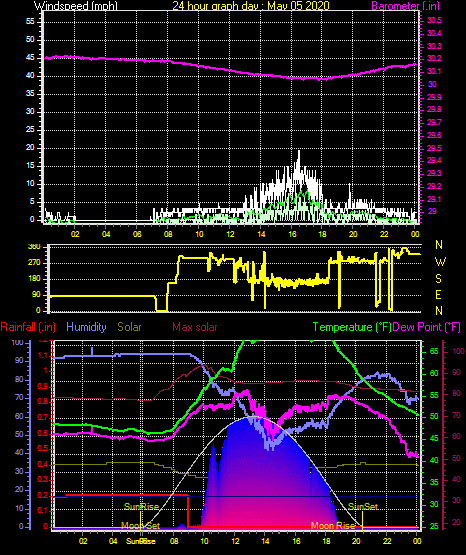Select the Temperature (°F) legend label
Screen dimensions: 466x555
(x=352, y=327)
